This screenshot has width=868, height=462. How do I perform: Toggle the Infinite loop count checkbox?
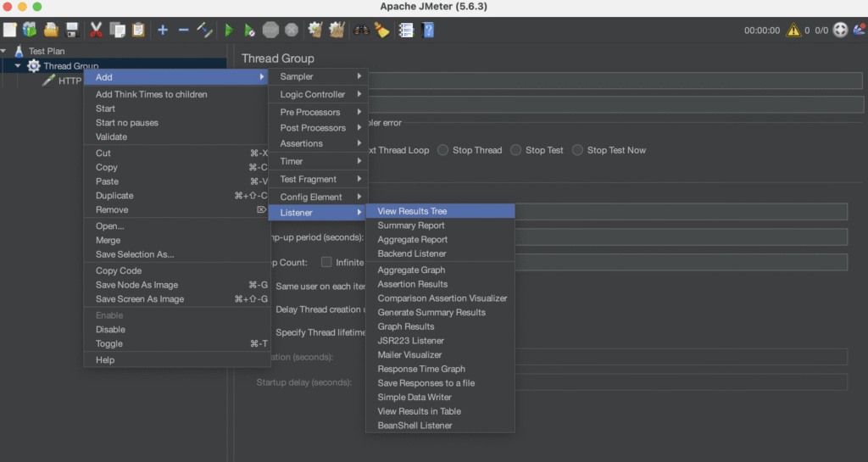tap(326, 263)
